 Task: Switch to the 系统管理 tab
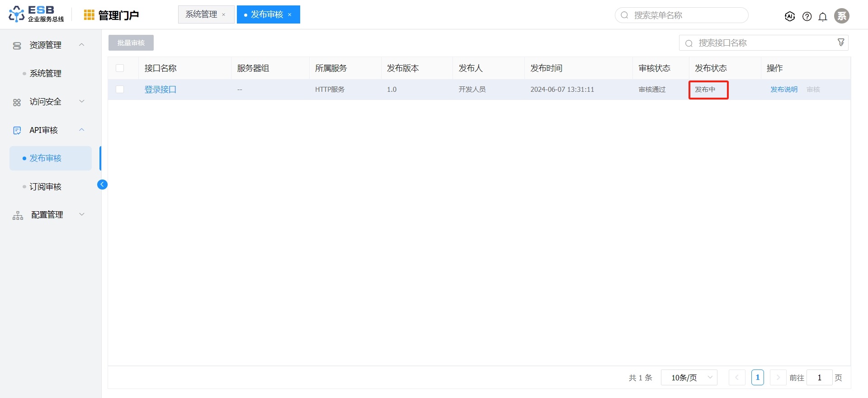(201, 14)
